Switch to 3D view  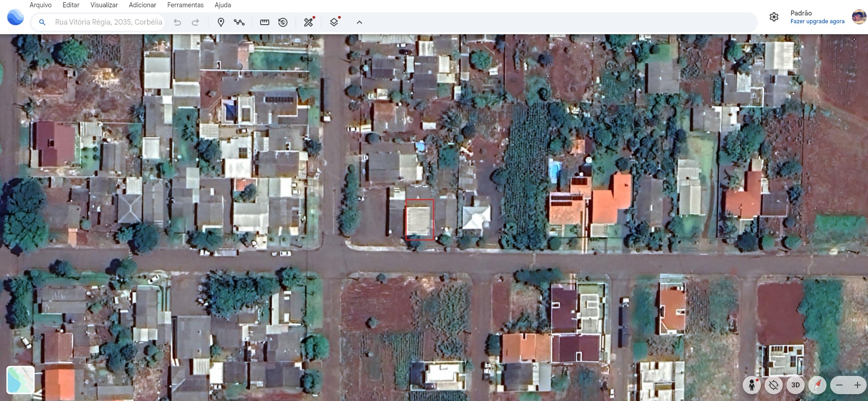coord(796,385)
